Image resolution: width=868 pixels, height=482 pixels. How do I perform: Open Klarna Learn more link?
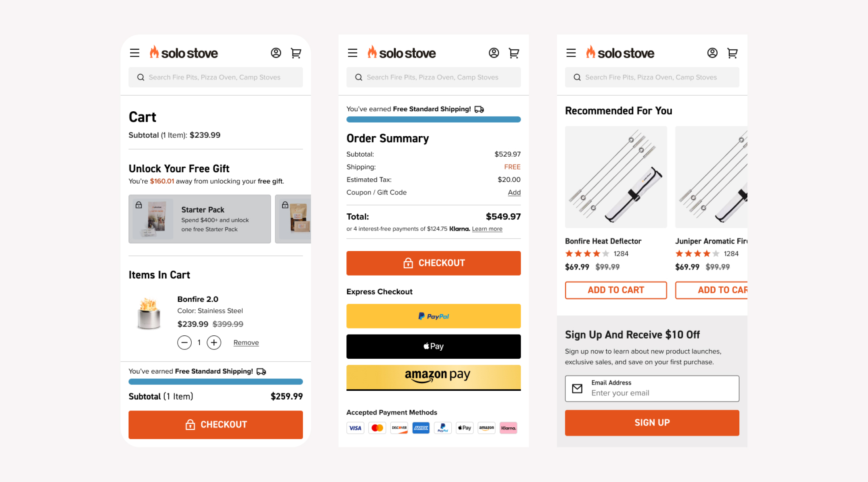click(487, 229)
